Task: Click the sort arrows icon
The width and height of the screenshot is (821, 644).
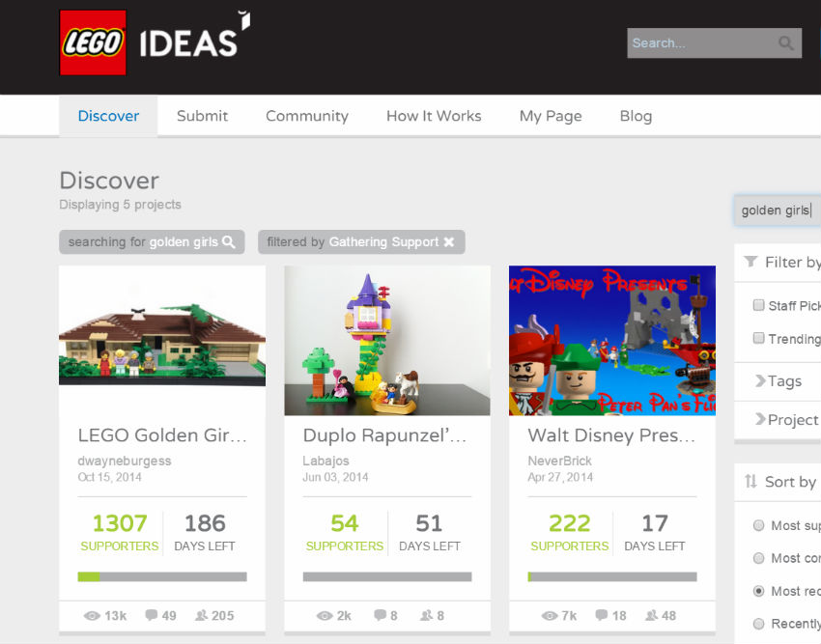Action: pyautogui.click(x=750, y=481)
